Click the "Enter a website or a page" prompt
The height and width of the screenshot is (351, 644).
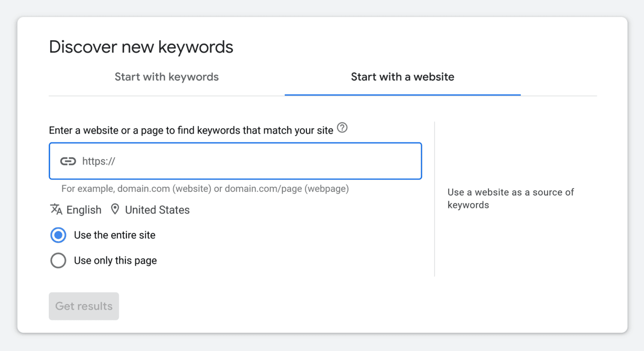pos(191,129)
